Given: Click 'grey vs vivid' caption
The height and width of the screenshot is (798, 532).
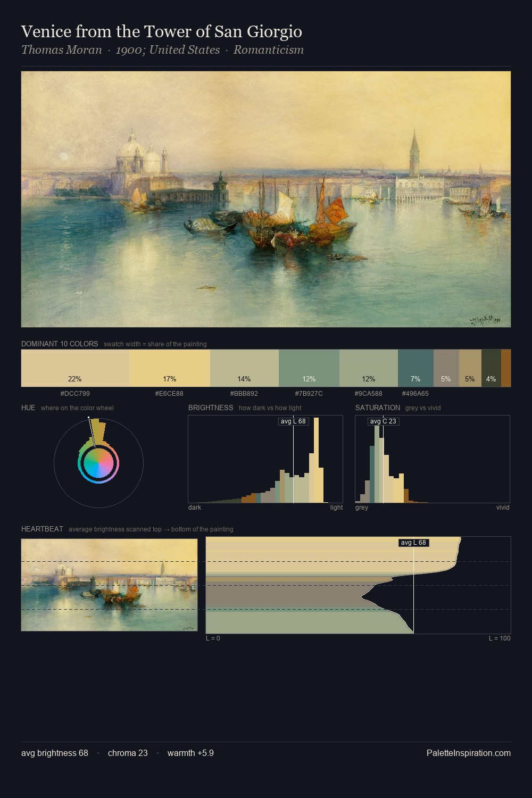Looking at the screenshot, I should click(423, 408).
